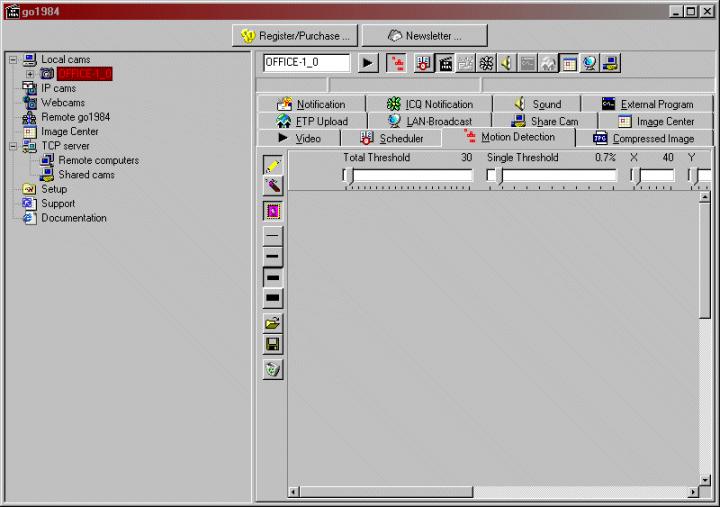This screenshot has height=507, width=720.
Task: Click the Total Threshold slider
Action: [408, 176]
